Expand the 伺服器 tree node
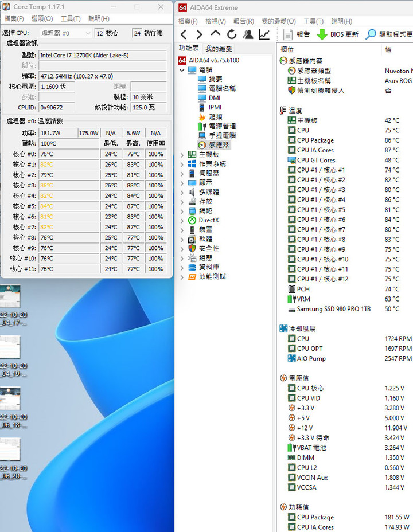This screenshot has width=413, height=532. (182, 173)
